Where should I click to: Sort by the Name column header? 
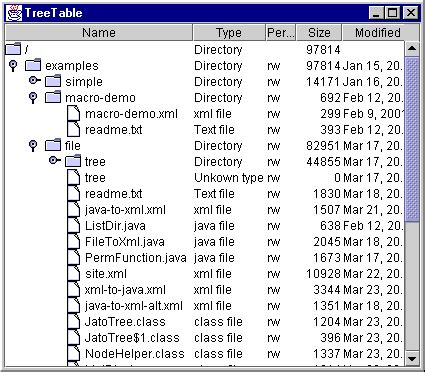click(x=99, y=33)
